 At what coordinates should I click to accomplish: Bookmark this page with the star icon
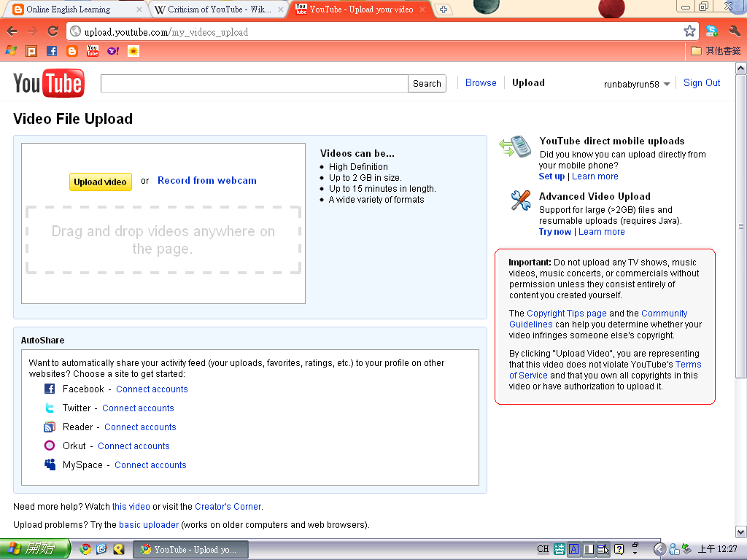pos(689,31)
